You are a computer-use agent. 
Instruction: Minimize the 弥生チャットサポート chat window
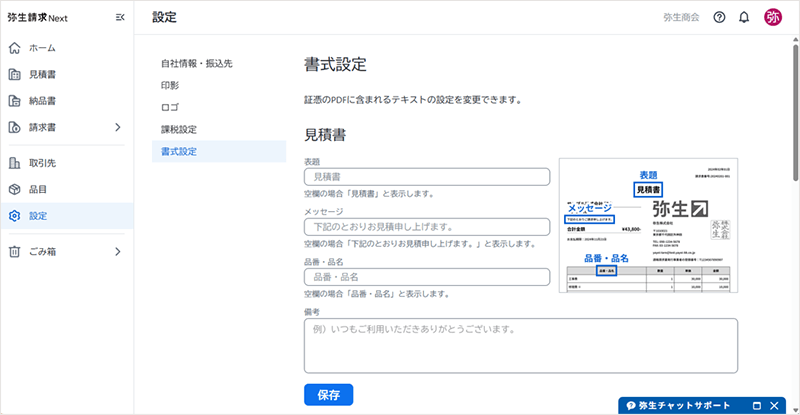757,405
